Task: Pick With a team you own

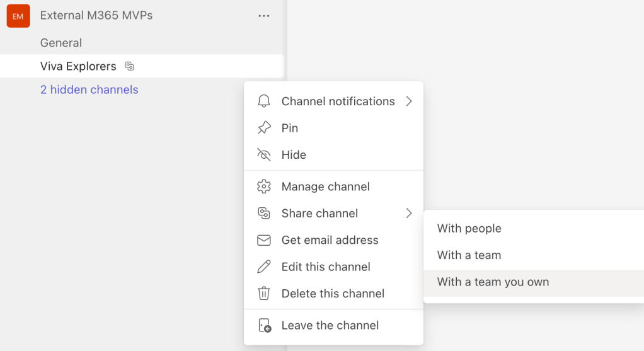Action: pos(493,282)
